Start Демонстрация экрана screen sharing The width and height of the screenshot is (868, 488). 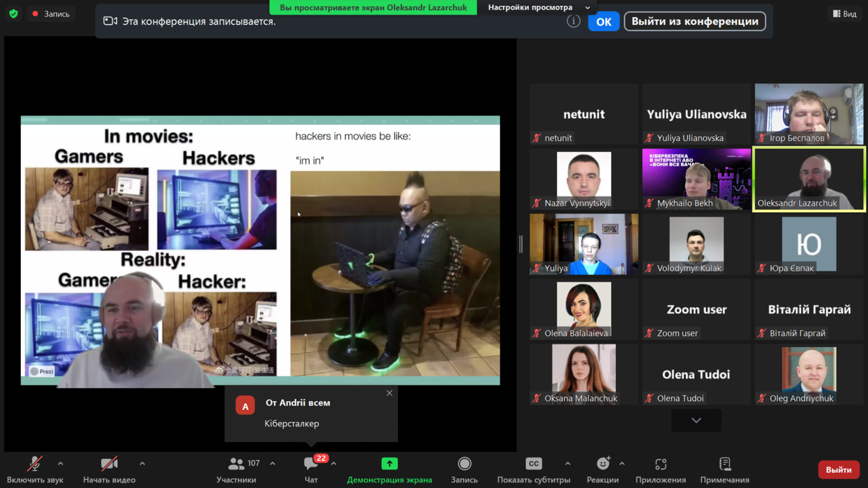(389, 470)
